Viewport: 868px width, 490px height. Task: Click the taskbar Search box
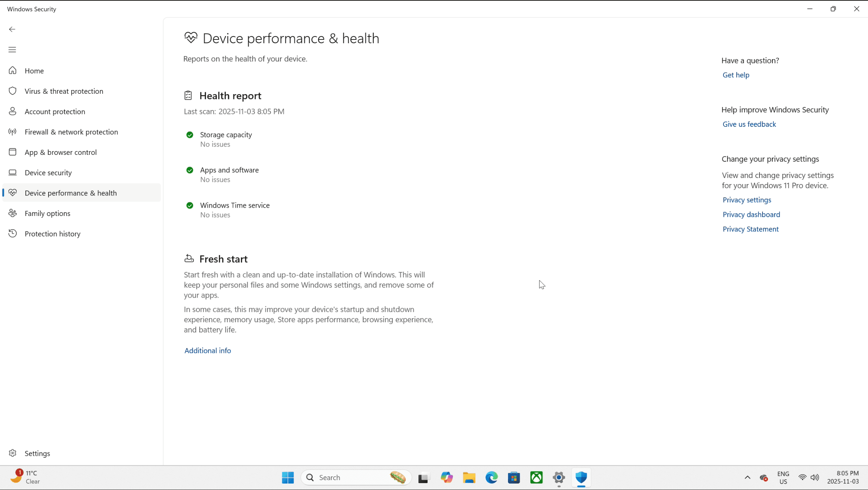pos(349,477)
